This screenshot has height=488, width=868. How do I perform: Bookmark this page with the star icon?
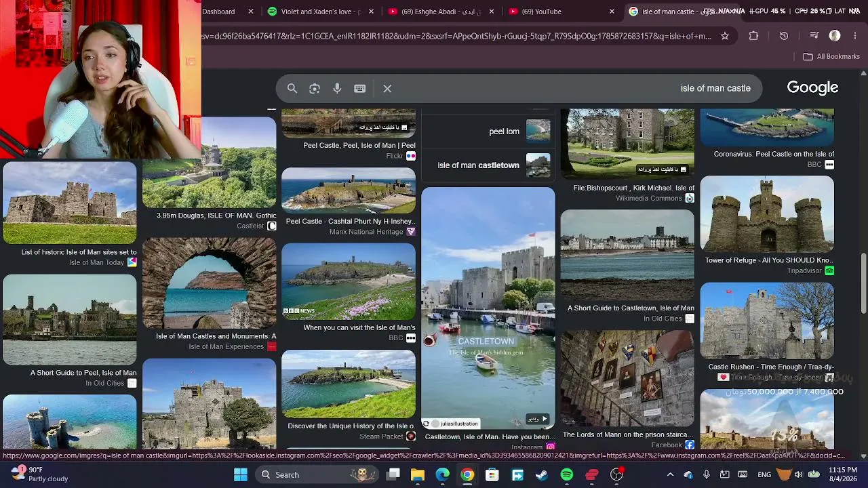tap(725, 36)
